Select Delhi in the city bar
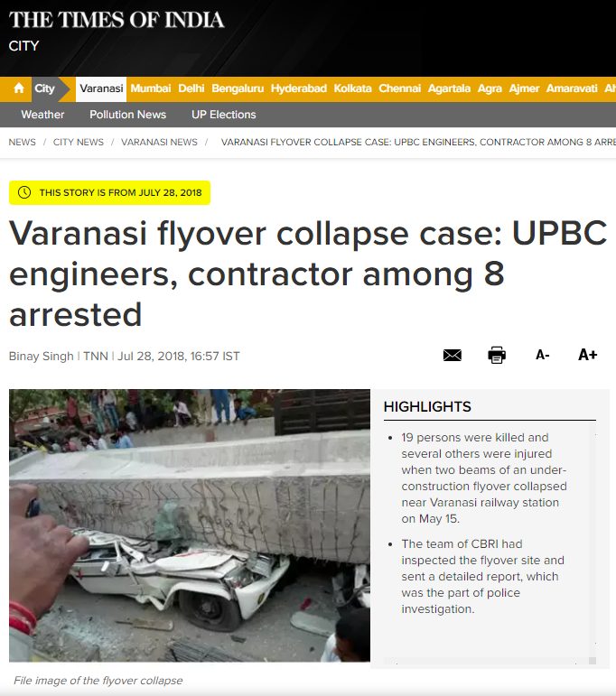 click(191, 88)
